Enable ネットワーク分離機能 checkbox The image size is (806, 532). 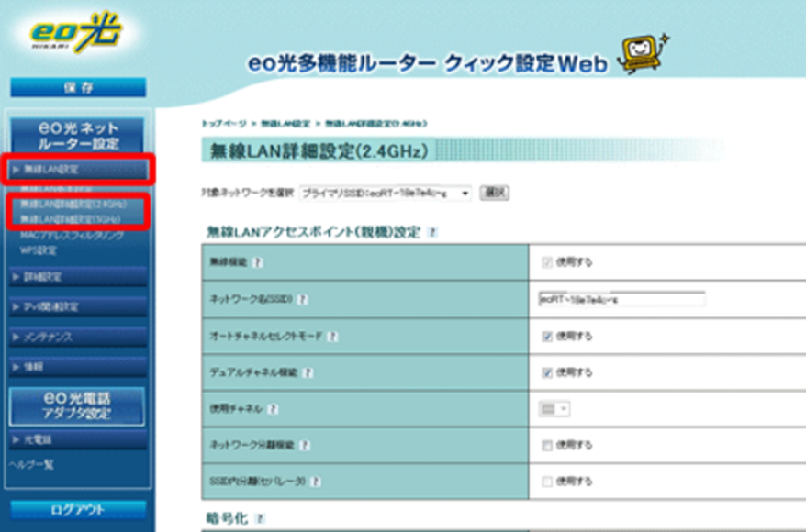547,445
